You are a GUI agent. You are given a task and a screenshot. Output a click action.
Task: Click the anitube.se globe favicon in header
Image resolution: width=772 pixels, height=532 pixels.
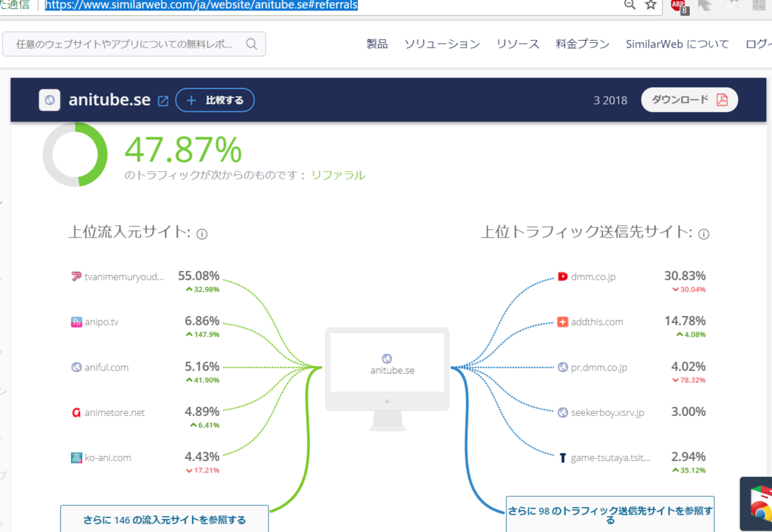tap(50, 100)
